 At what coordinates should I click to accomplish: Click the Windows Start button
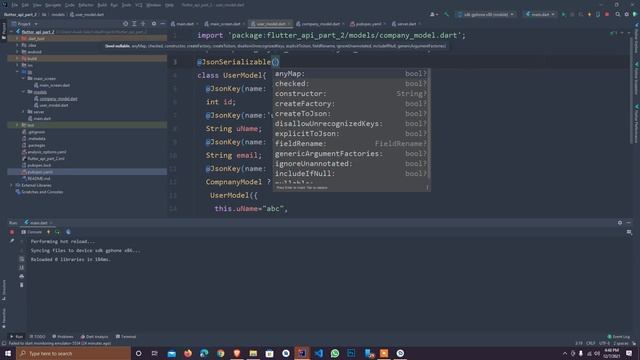pos(8,353)
